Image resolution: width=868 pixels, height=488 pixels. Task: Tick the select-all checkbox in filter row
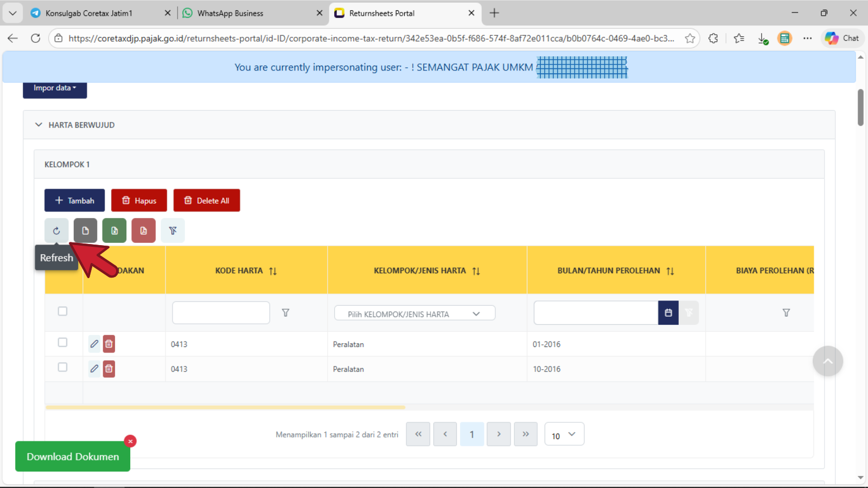63,311
